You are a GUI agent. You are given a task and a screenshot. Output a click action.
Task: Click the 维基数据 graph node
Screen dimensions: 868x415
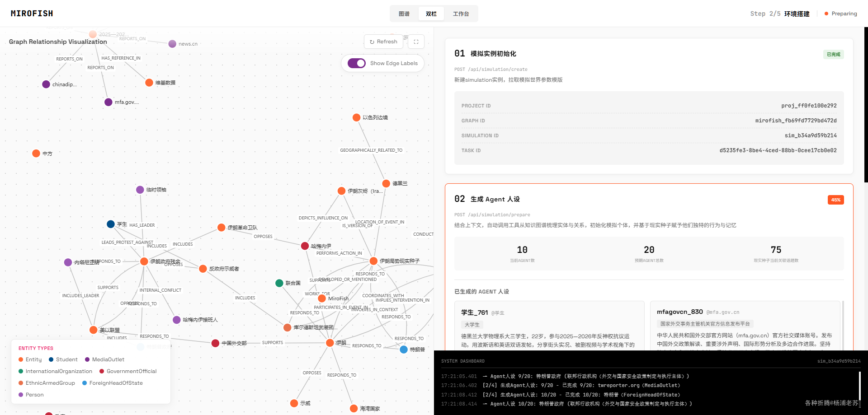(x=149, y=83)
